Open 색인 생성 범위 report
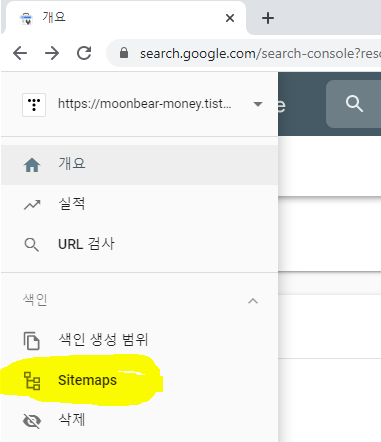 coord(139,340)
